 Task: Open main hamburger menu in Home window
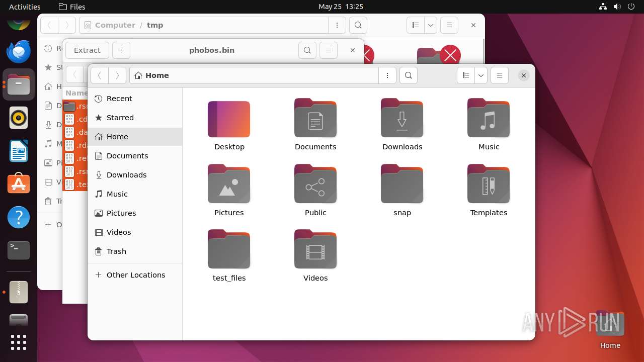click(x=500, y=75)
